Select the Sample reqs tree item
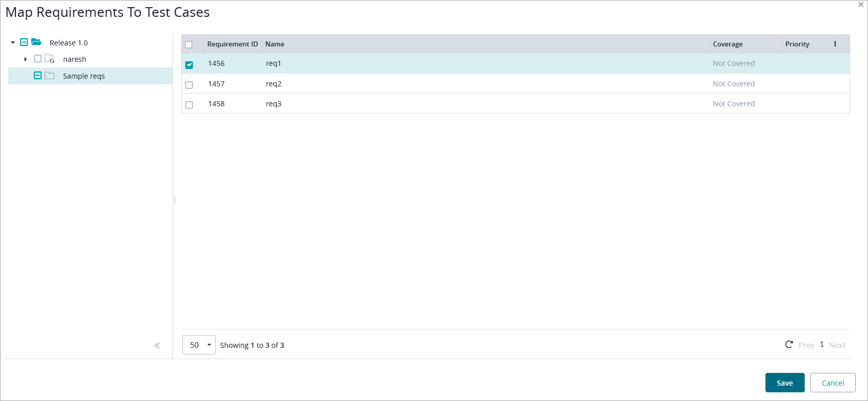The image size is (868, 401). coord(84,76)
